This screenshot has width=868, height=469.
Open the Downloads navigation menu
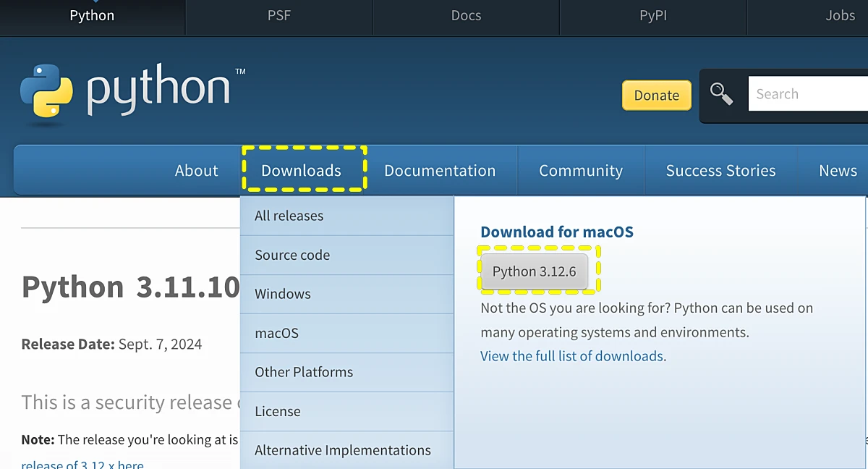click(x=301, y=171)
